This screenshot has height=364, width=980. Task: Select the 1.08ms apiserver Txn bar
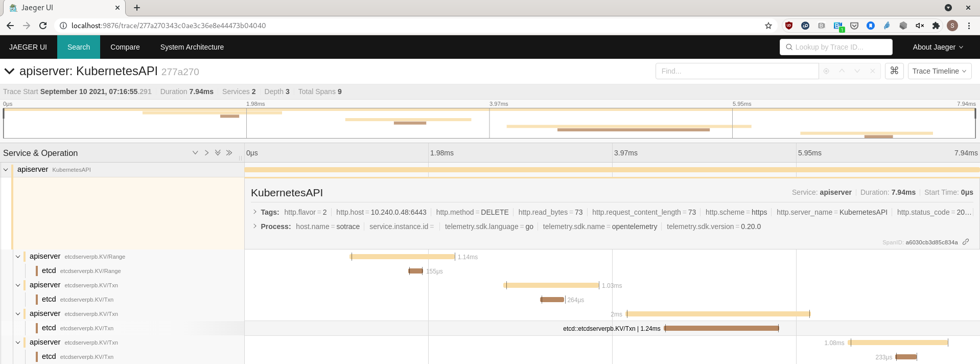pos(898,343)
